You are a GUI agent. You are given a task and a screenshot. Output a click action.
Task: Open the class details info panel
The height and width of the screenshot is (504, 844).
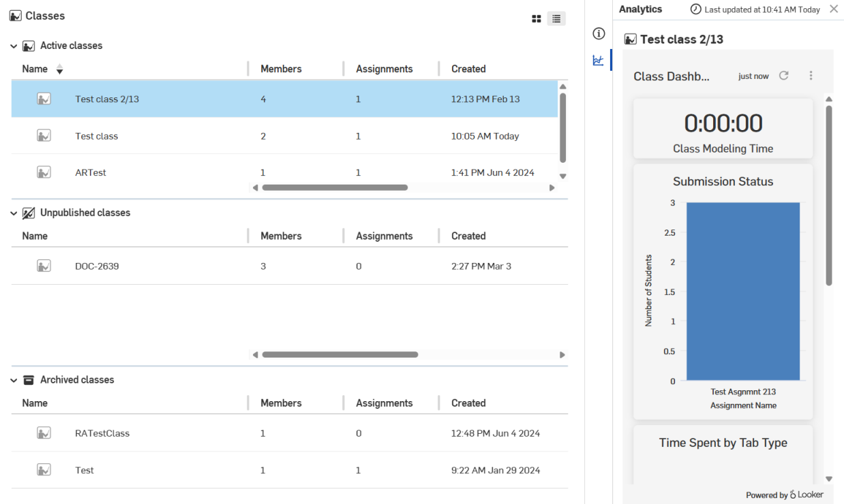(599, 33)
